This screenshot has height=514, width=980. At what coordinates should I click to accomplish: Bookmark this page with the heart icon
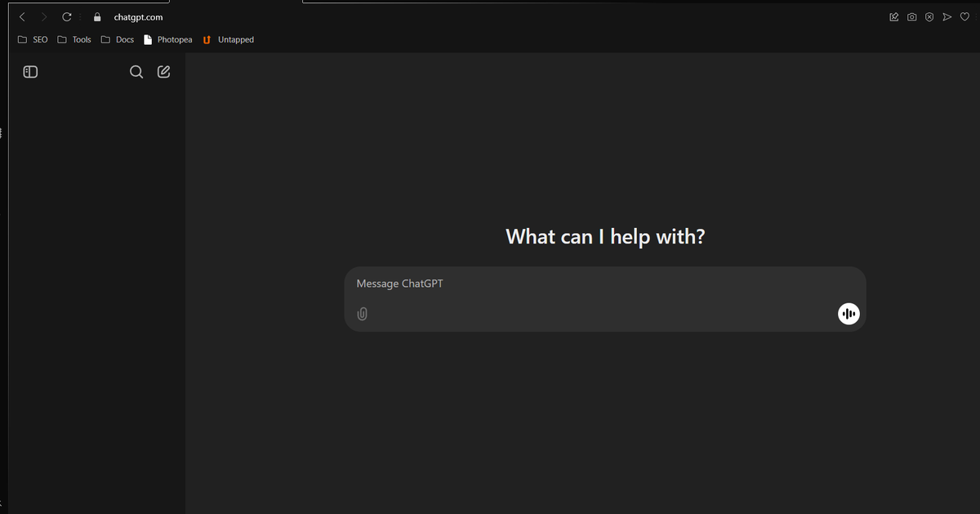(x=964, y=16)
